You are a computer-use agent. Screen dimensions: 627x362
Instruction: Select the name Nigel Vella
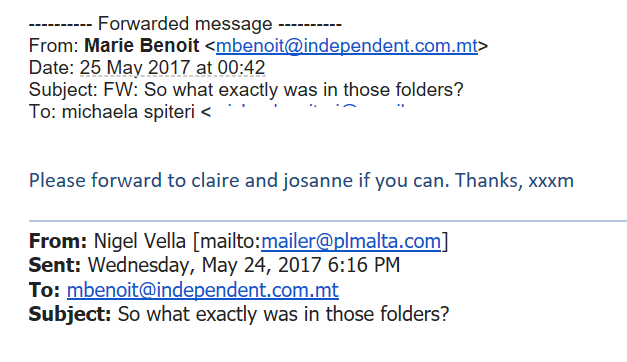point(140,241)
